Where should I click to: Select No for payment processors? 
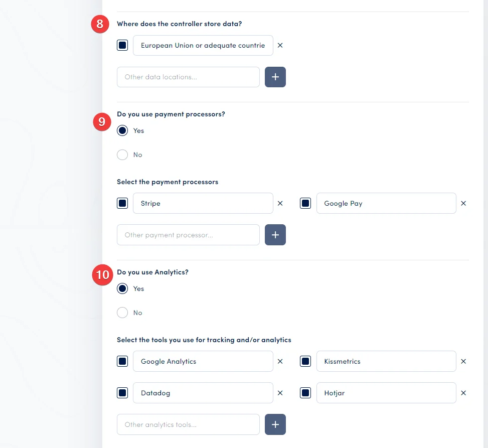click(122, 155)
